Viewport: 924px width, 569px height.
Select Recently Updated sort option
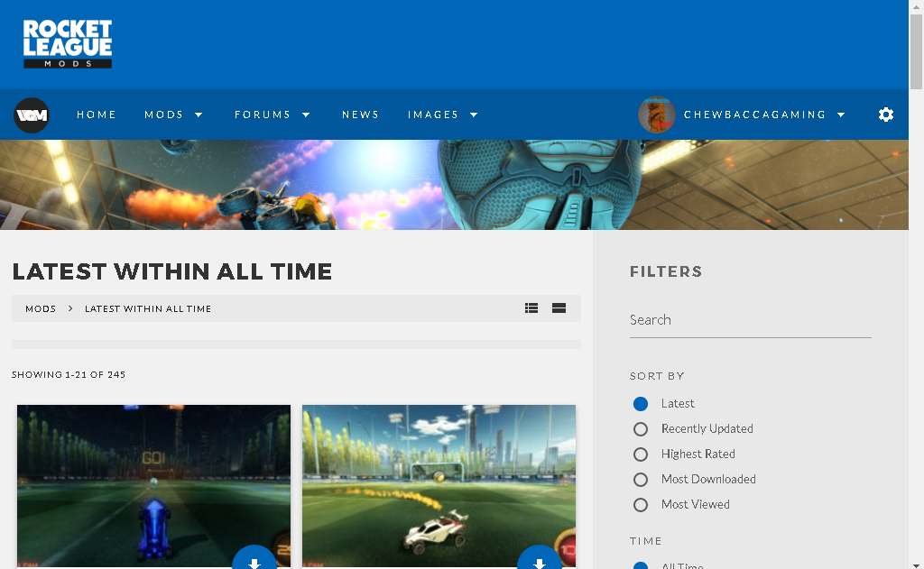[641, 429]
